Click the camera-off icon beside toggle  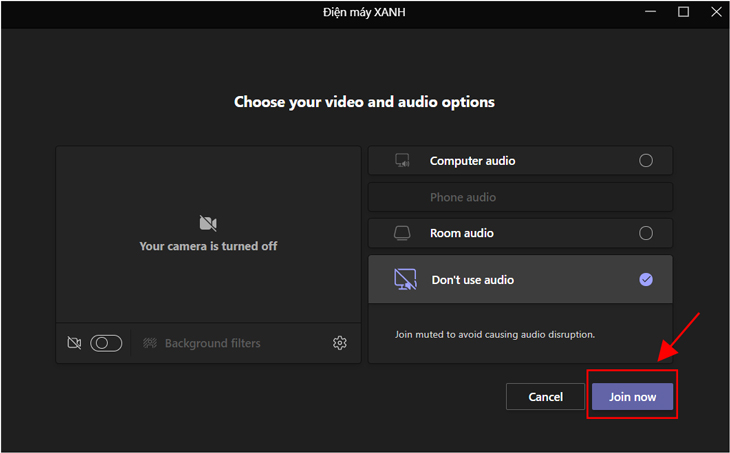(x=74, y=343)
